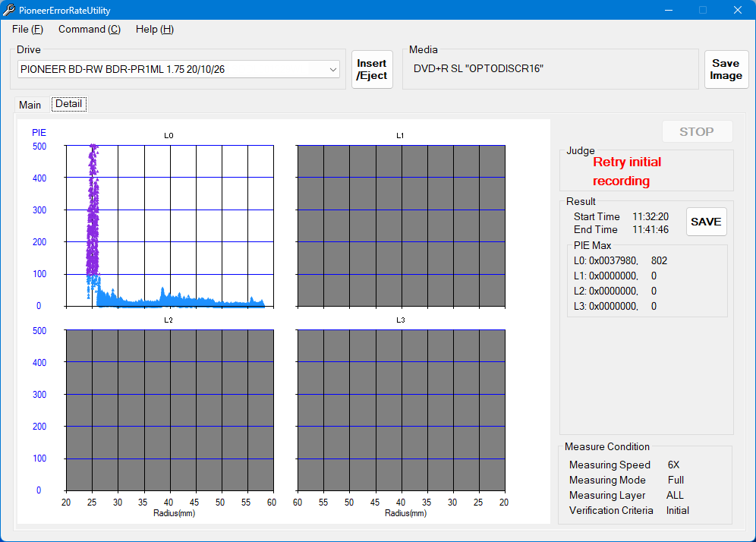Screen dimensions: 756x542
Task: Click the Verification Criteria value Initial
Action: point(677,510)
